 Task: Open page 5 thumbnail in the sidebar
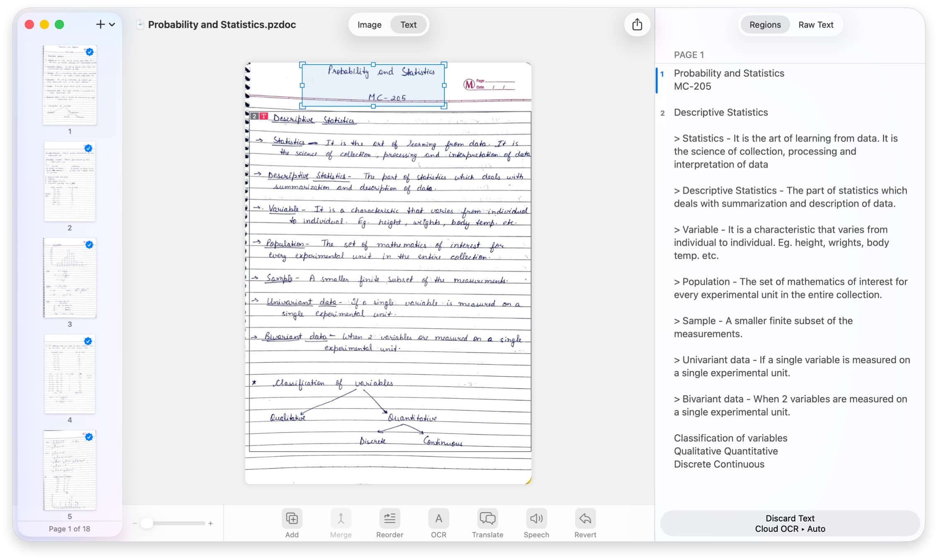click(70, 471)
